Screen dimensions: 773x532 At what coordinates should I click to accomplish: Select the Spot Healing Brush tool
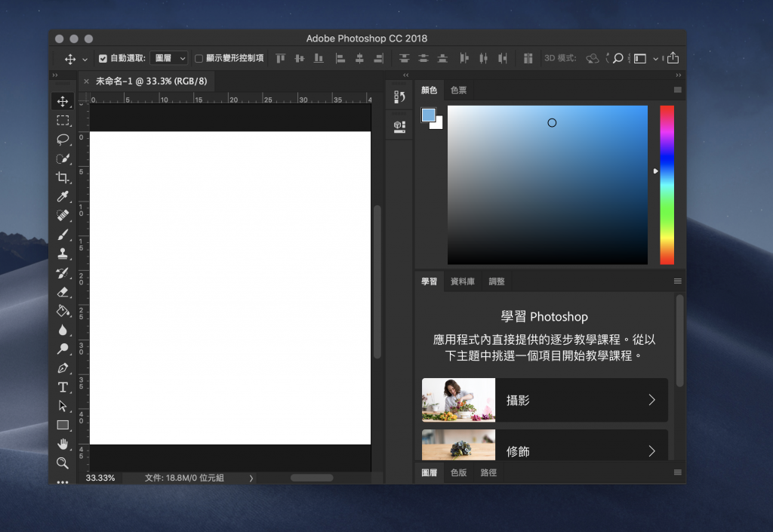click(x=63, y=215)
